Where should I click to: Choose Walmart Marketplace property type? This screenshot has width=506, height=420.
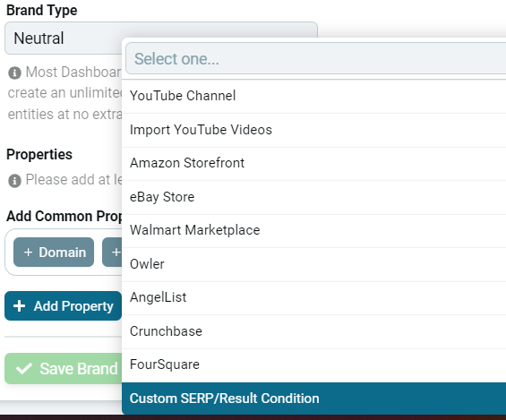313,231
